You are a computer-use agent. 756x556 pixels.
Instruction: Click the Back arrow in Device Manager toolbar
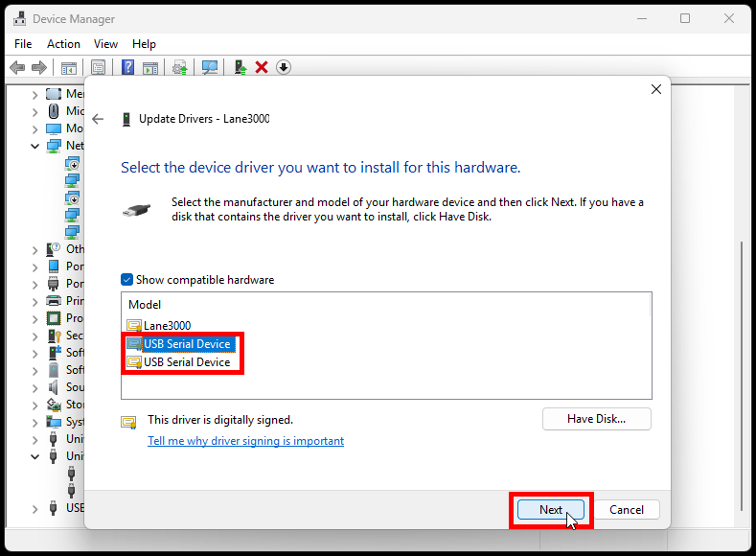[17, 67]
